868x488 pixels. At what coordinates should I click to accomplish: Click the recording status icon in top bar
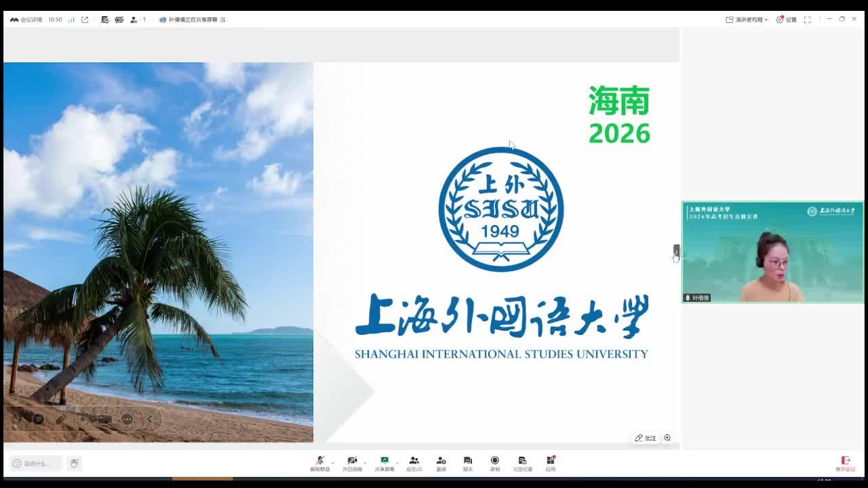(x=105, y=20)
